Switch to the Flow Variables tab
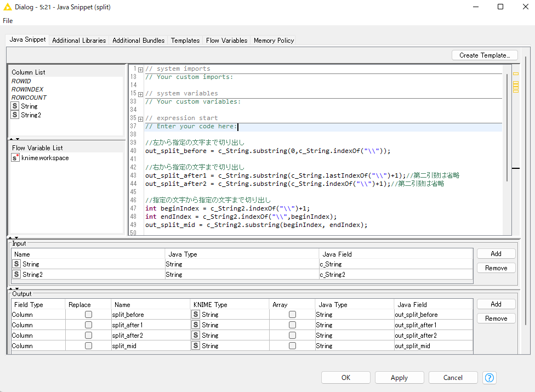Screen dimensions: 535x392 [226, 41]
